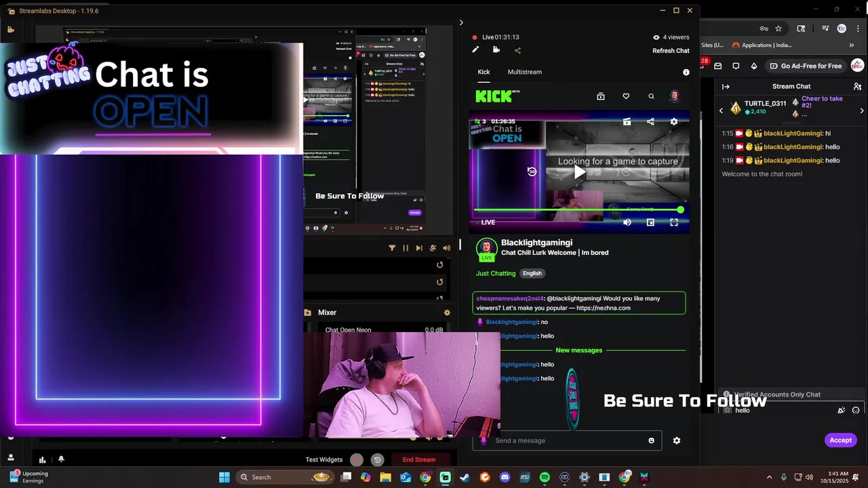Open Mixer settings gear
Image resolution: width=868 pixels, height=488 pixels.
coord(447,312)
